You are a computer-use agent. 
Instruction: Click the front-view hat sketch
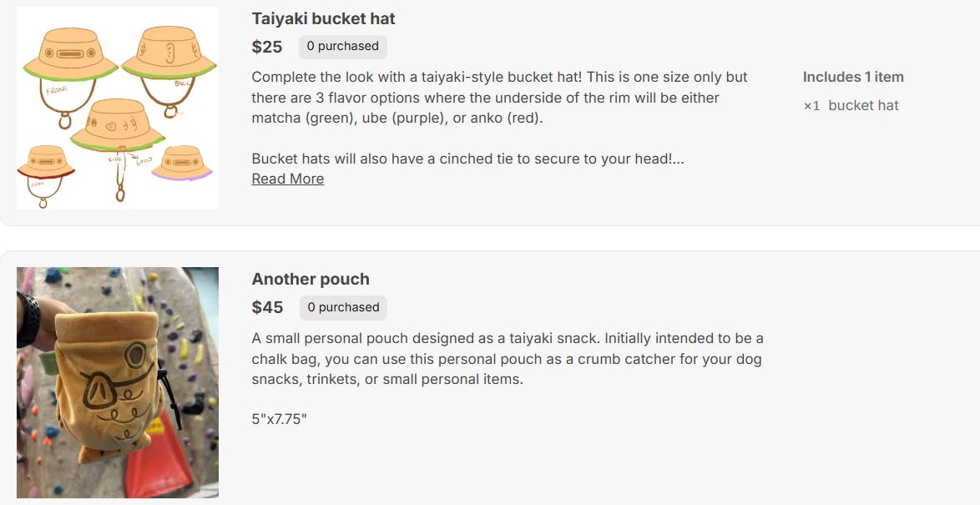pos(70,58)
